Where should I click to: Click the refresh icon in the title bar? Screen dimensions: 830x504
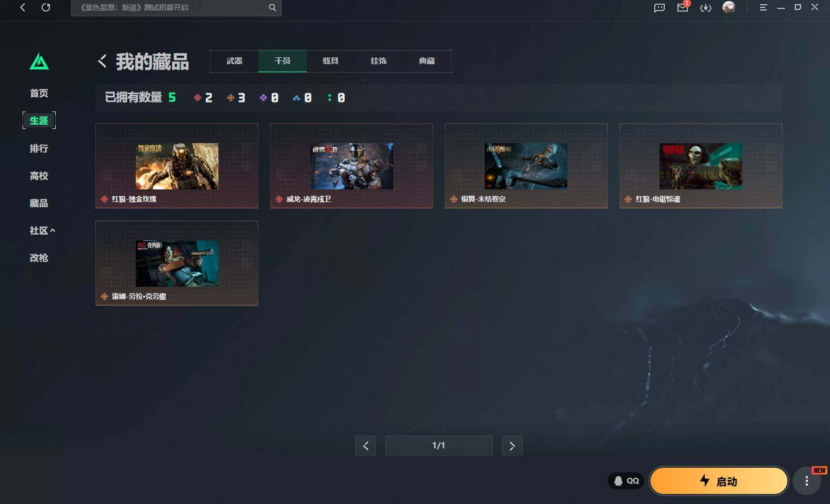click(46, 7)
